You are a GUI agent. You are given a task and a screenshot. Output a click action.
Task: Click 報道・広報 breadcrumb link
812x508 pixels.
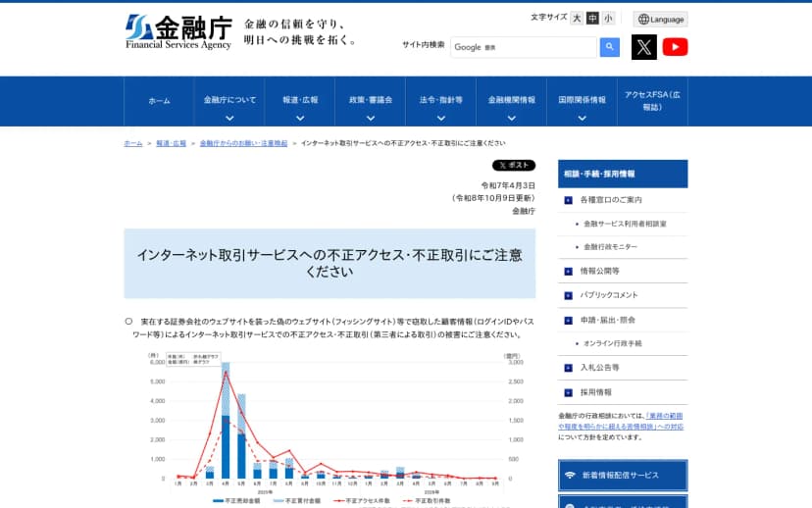click(171, 143)
